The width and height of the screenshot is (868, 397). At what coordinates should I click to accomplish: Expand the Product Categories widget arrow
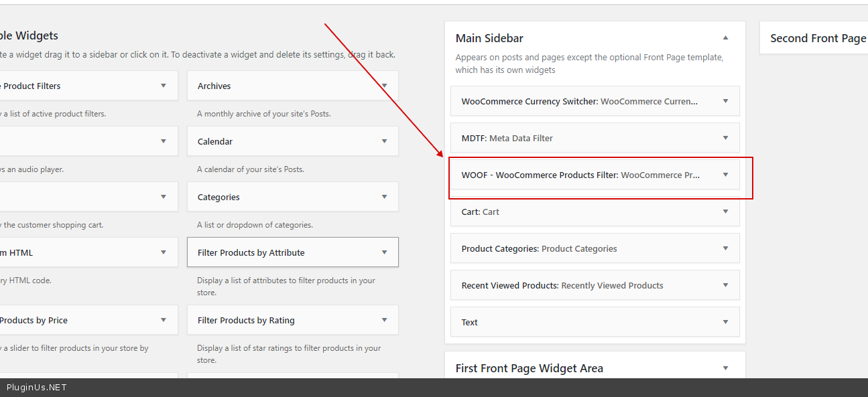(725, 248)
